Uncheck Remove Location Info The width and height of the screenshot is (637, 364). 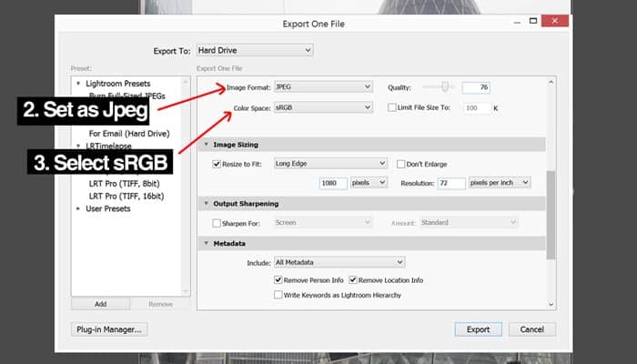coord(353,280)
